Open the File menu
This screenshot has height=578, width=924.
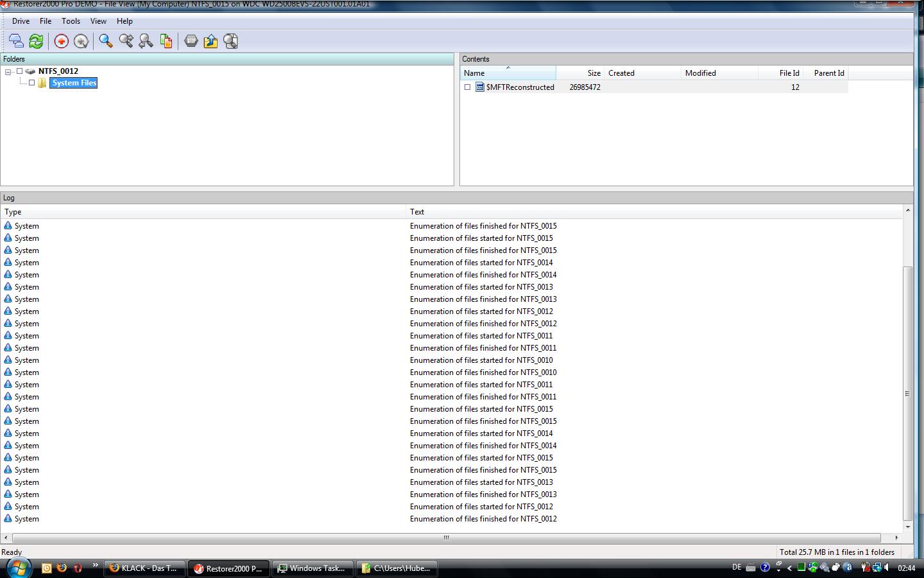click(46, 21)
